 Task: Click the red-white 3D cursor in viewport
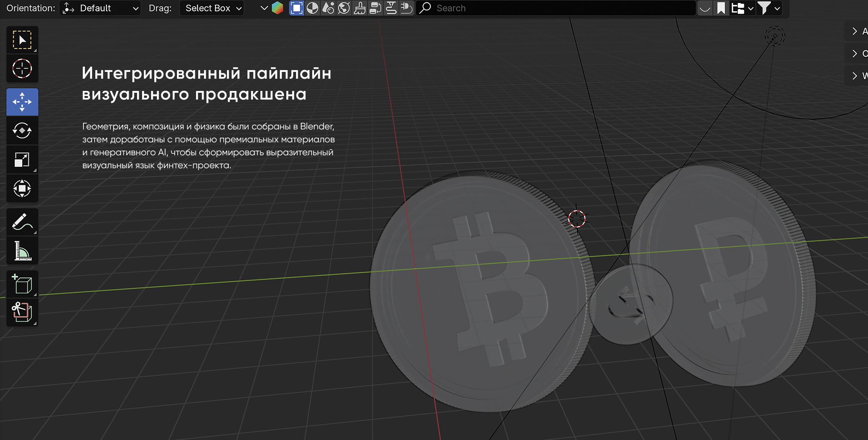point(577,219)
